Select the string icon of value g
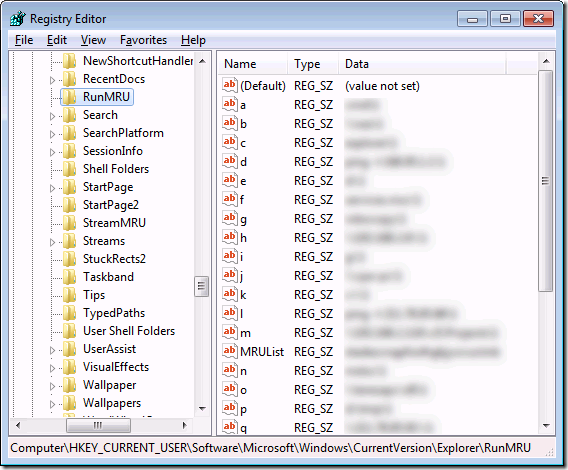This screenshot has height=470, width=568. [230, 218]
